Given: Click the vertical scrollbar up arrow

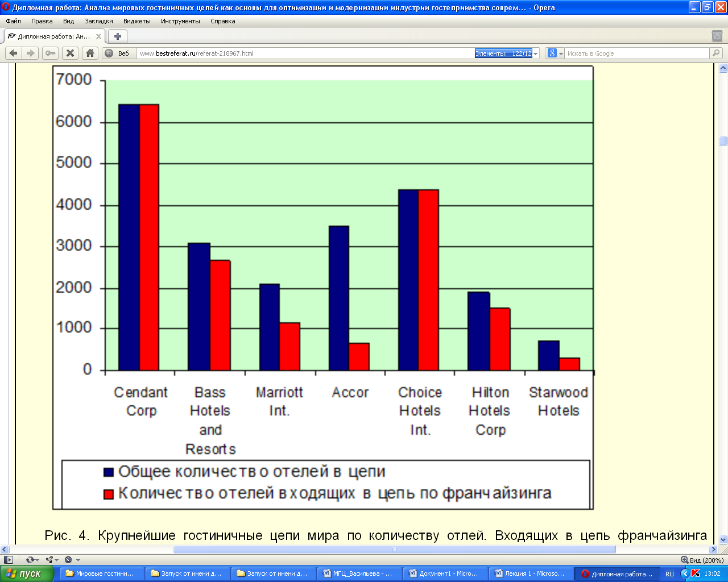Looking at the screenshot, I should tap(723, 68).
